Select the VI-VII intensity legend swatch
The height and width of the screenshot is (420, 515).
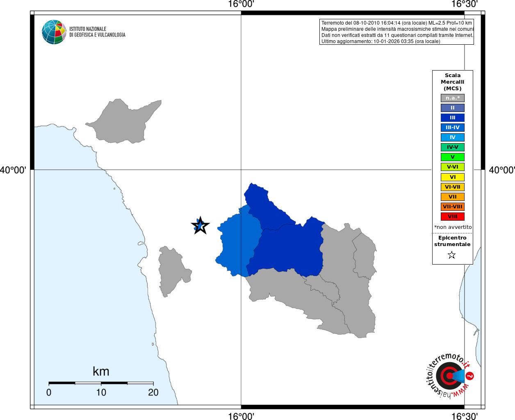coord(453,187)
